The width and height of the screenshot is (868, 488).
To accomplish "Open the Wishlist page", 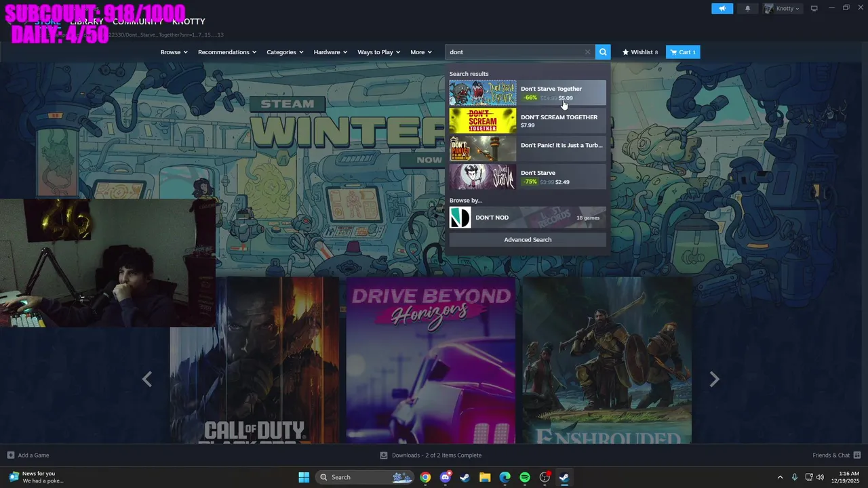I will pyautogui.click(x=640, y=52).
